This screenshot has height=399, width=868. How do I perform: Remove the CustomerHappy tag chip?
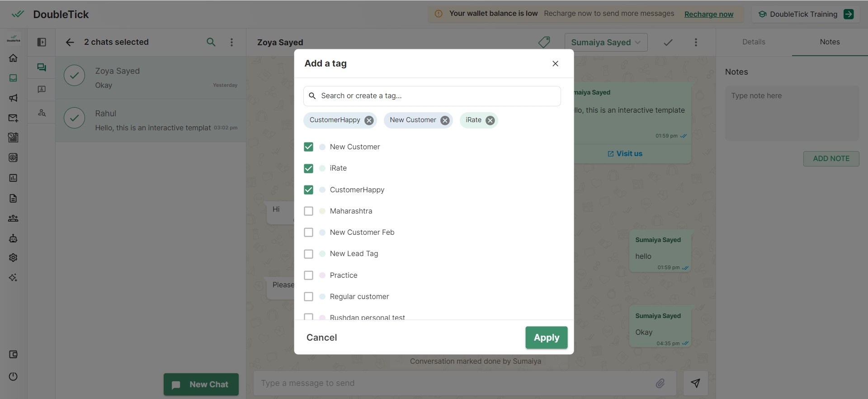click(x=369, y=120)
